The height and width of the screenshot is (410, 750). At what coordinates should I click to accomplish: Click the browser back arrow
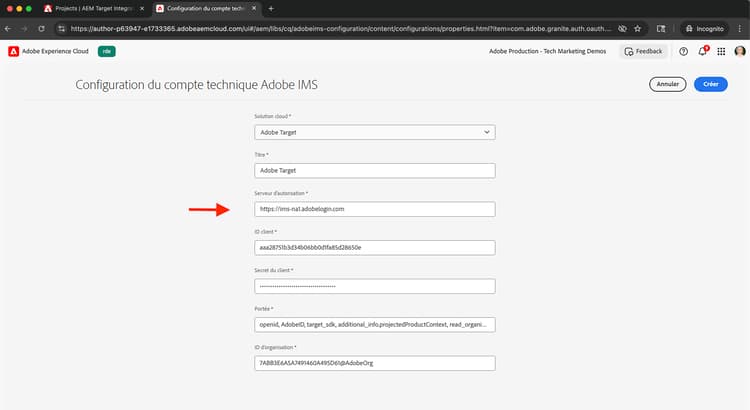point(8,29)
